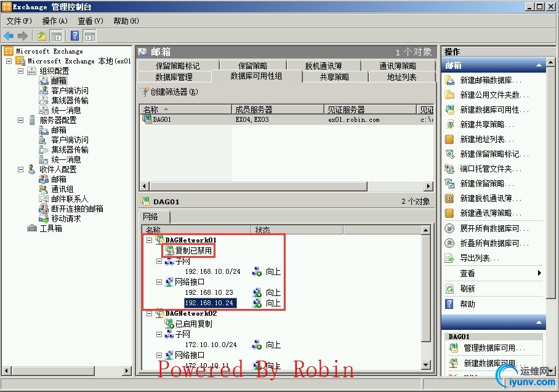Viewport: 559px width, 392px height.
Task: Click 新建数据库可用性 action link
Action: pos(494,110)
